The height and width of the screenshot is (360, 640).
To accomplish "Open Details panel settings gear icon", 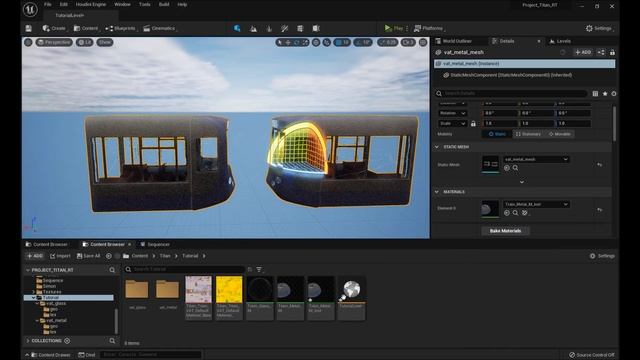I will coord(613,93).
